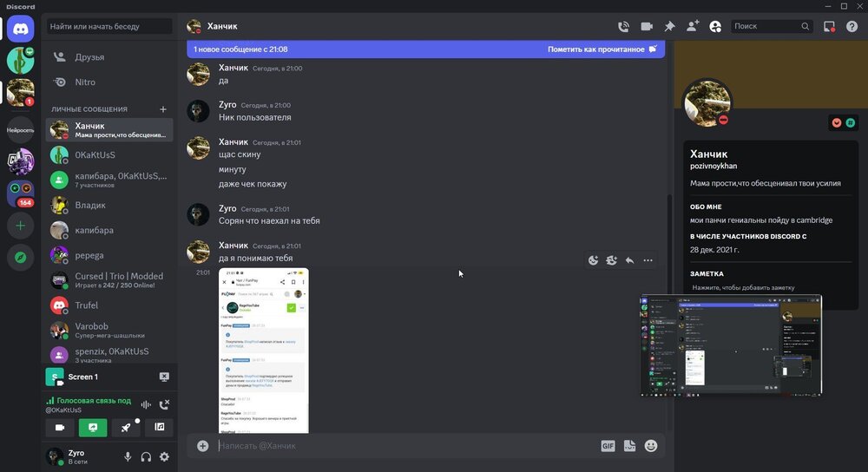Open conversation with Владик
868x472 pixels.
pos(109,206)
